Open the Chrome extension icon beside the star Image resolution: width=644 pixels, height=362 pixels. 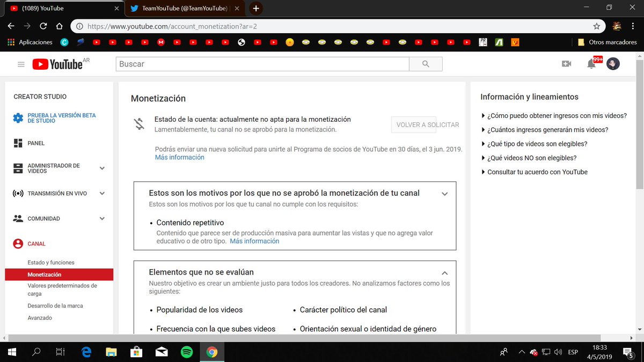(x=617, y=26)
